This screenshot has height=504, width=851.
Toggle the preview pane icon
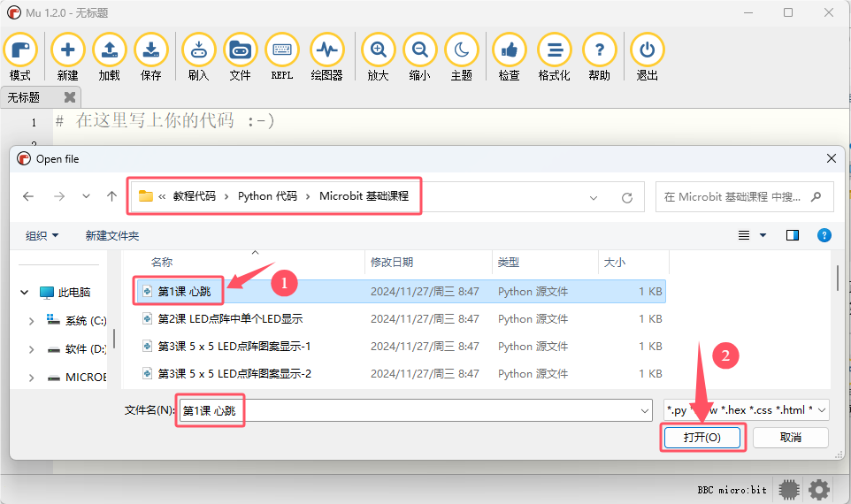coord(793,235)
